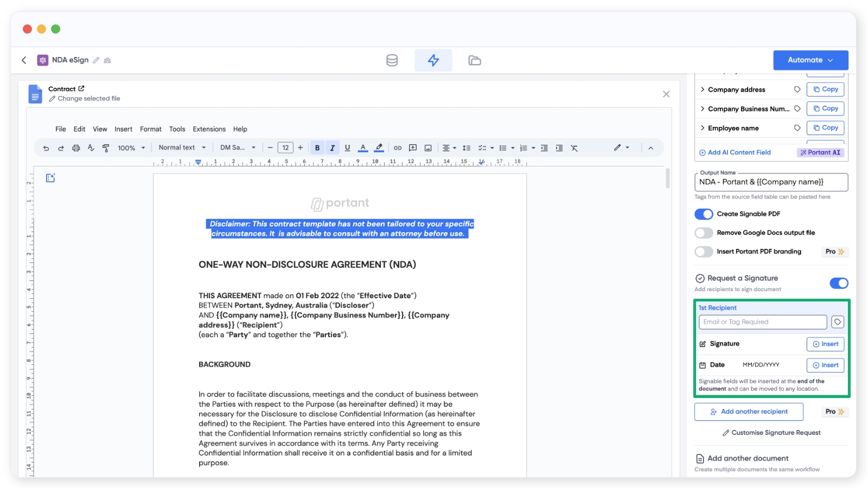Click the Bold formatting icon

pyautogui.click(x=317, y=148)
